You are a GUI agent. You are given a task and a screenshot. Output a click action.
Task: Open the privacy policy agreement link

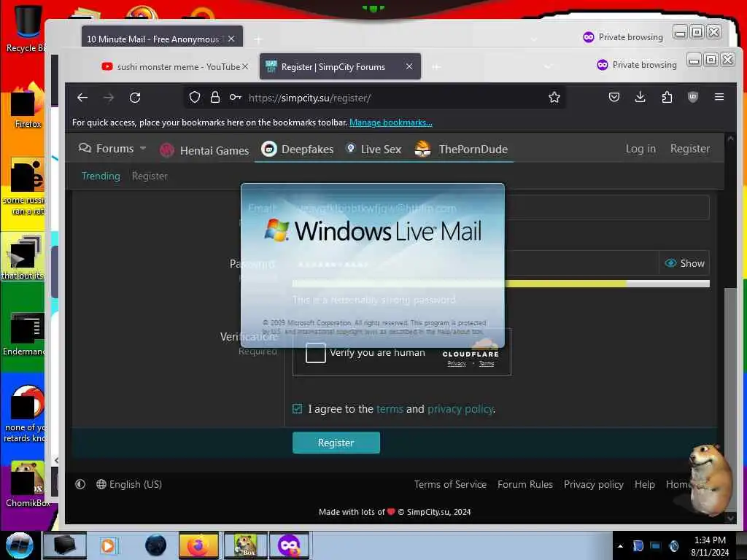[460, 408]
